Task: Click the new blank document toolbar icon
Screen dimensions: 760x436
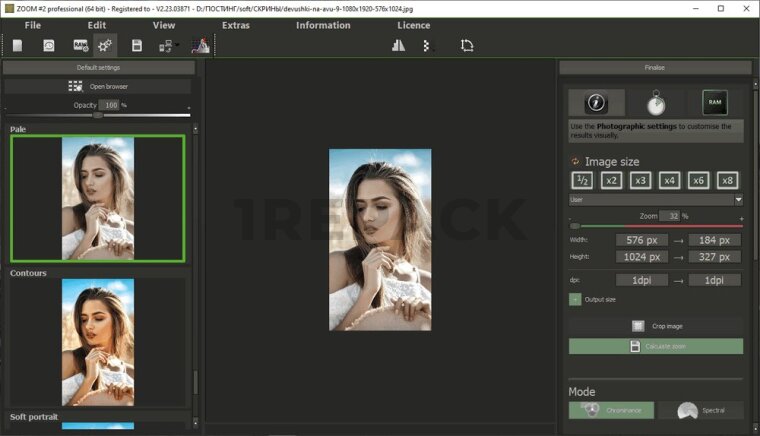Action: coord(17,45)
